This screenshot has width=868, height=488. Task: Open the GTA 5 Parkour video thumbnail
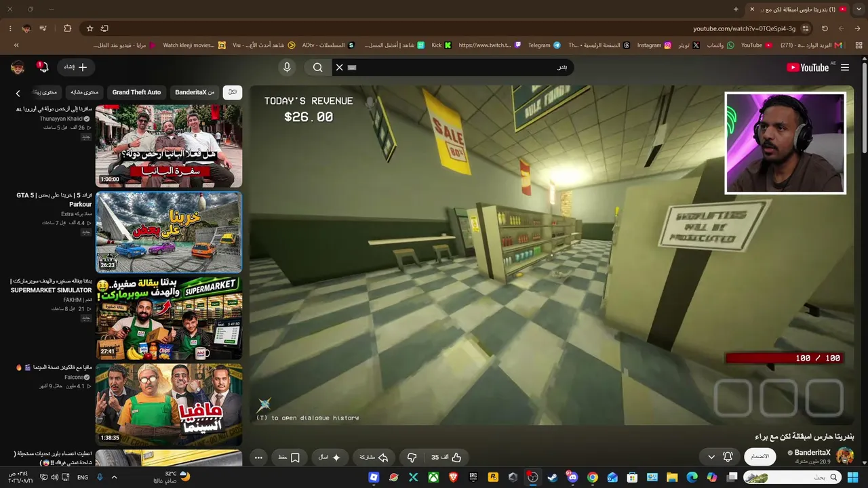[x=169, y=232]
